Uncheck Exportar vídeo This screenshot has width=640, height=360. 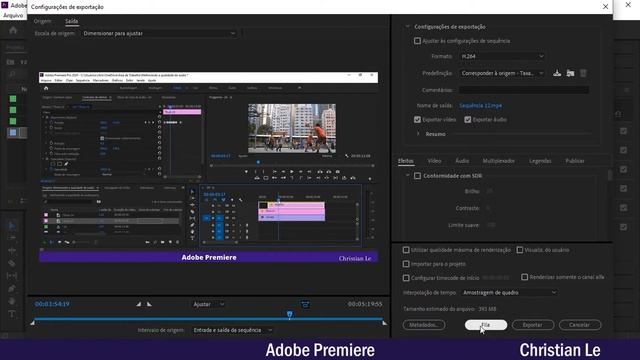coord(417,120)
